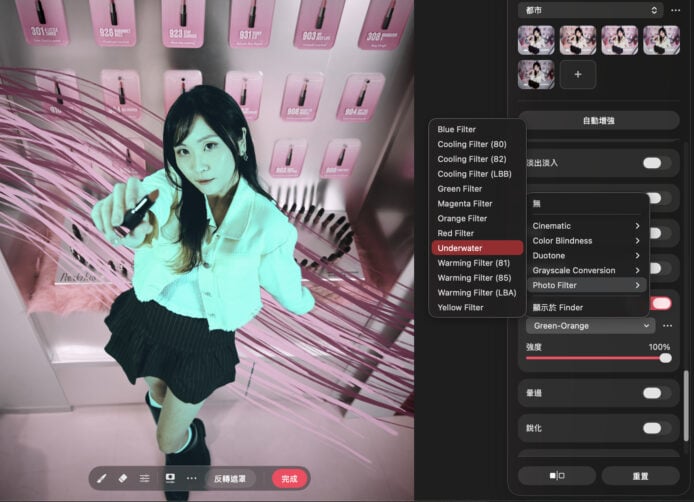Select the eraser tool in mask toolbar

[123, 479]
